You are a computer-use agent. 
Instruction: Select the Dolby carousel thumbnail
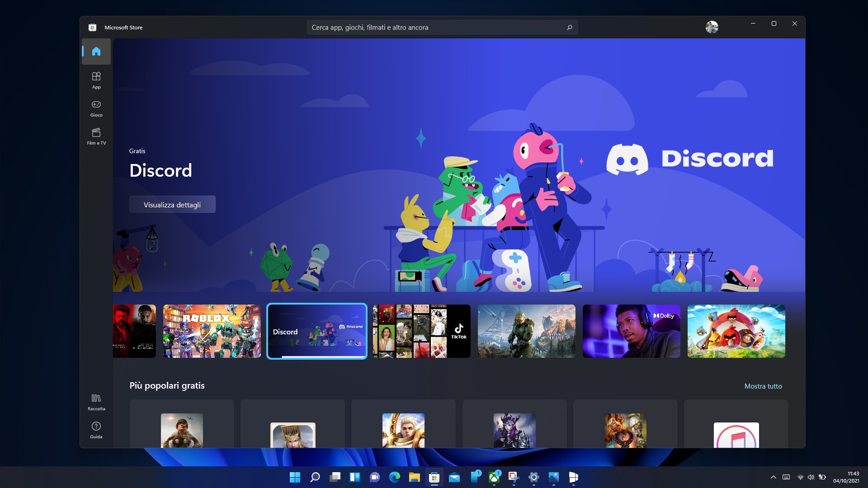(x=632, y=331)
